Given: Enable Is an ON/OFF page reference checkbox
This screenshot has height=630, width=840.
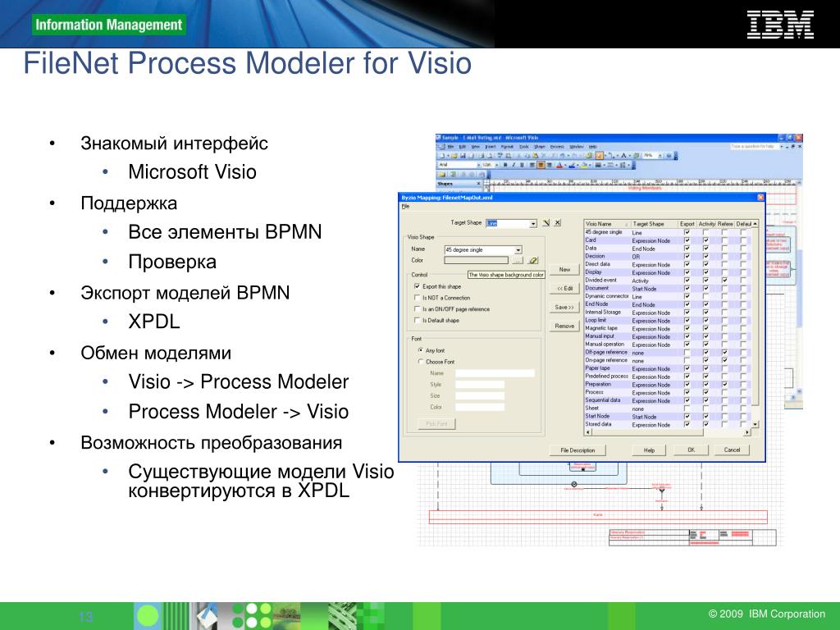Looking at the screenshot, I should (x=418, y=308).
